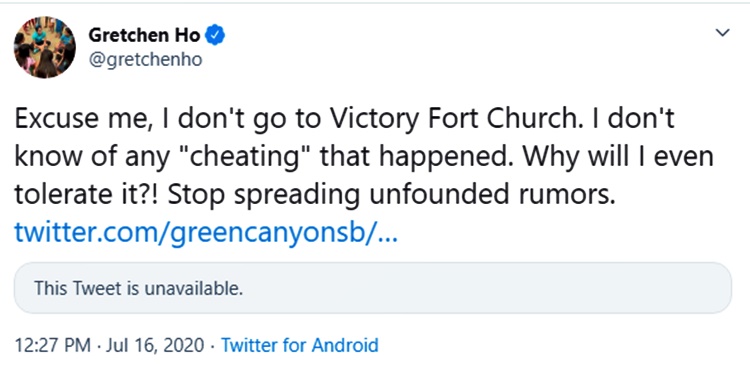The image size is (750, 376).
Task: Click the 12:27 PM timestamp
Action: pos(53,345)
